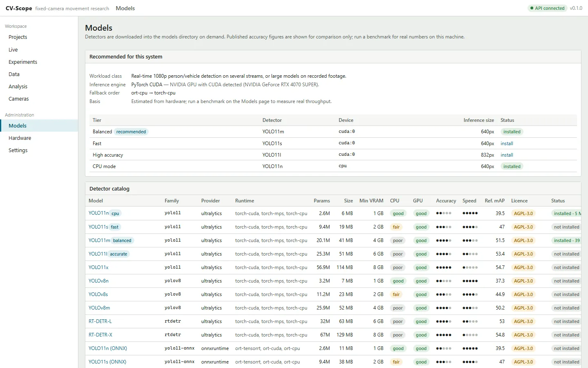Image resolution: width=588 pixels, height=368 pixels.
Task: Open the catalog YOLO11m link tagged balanced
Action: tap(100, 240)
